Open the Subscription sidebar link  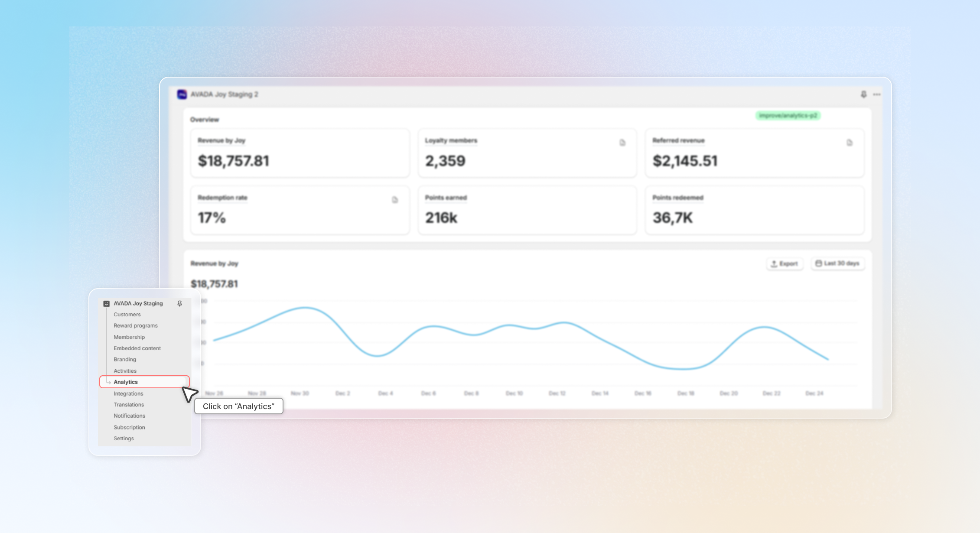click(x=129, y=427)
